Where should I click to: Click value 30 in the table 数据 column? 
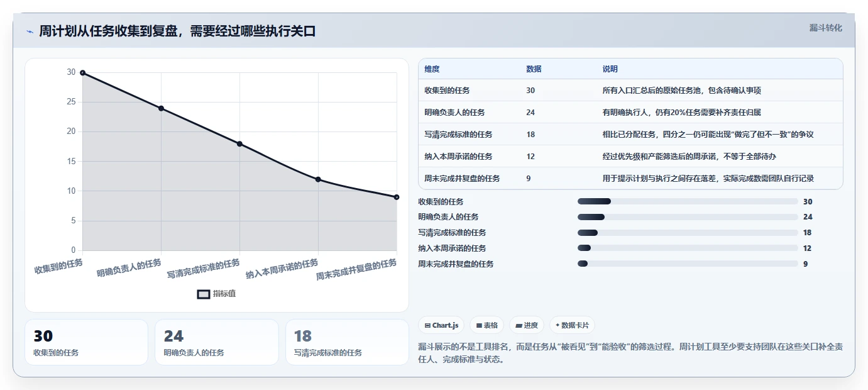[530, 91]
